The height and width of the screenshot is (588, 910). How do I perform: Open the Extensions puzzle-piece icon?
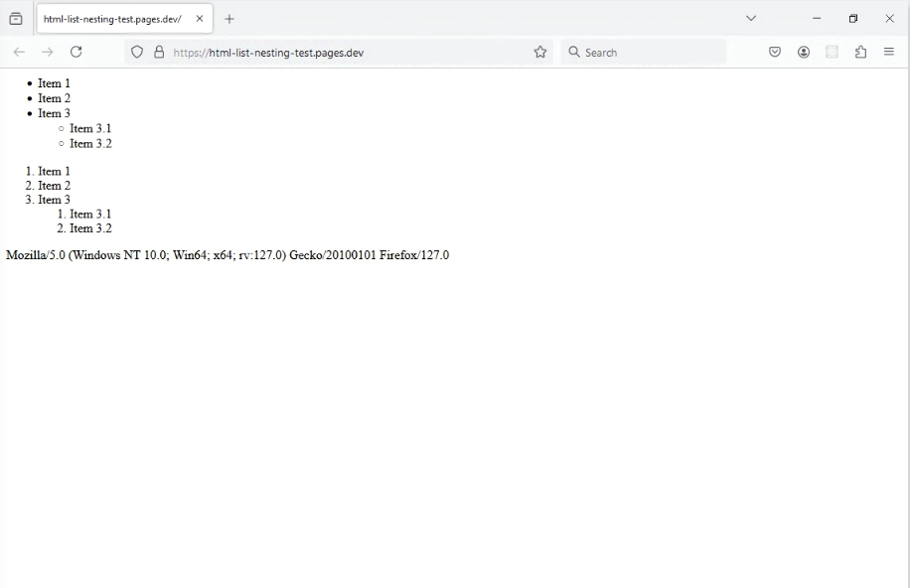(x=860, y=52)
